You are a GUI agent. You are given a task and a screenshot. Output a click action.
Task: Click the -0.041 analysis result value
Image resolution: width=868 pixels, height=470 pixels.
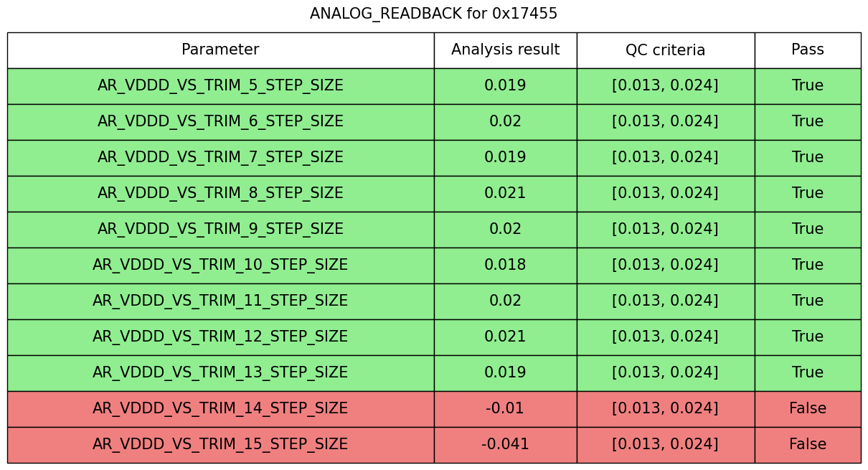click(x=505, y=445)
